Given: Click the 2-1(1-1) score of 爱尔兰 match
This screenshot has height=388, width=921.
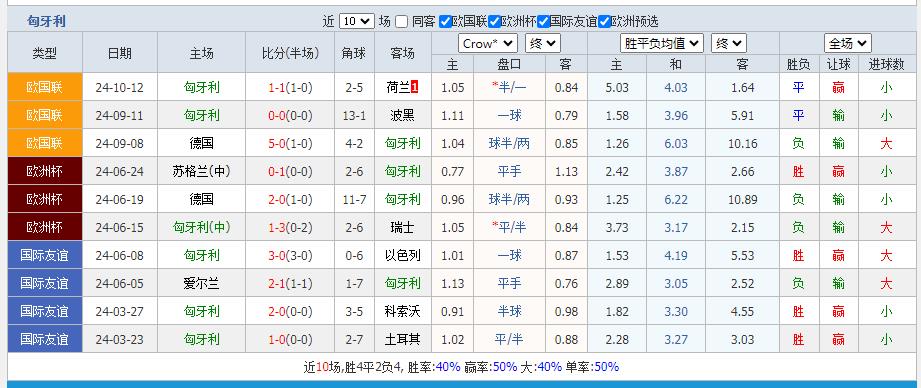Looking at the screenshot, I should (290, 284).
